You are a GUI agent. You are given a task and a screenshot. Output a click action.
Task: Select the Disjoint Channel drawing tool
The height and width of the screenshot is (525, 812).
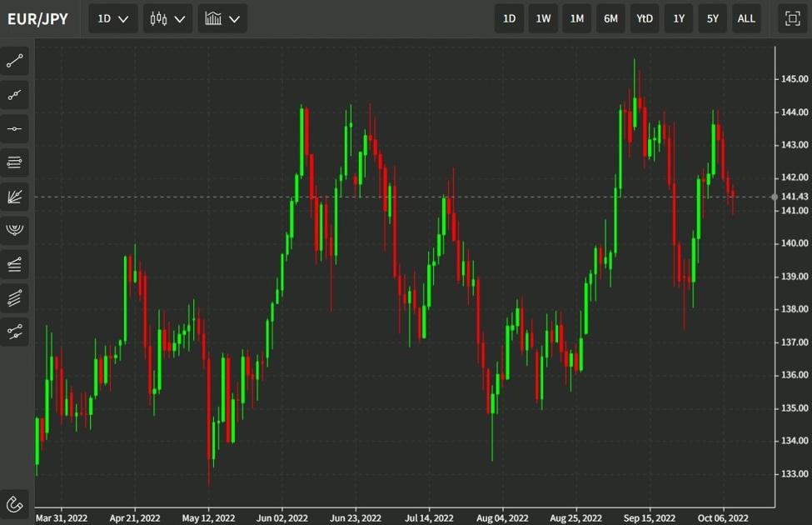tap(14, 331)
